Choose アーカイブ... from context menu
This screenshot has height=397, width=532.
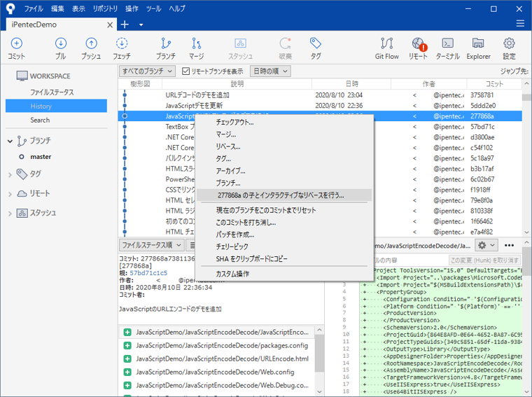(x=284, y=171)
